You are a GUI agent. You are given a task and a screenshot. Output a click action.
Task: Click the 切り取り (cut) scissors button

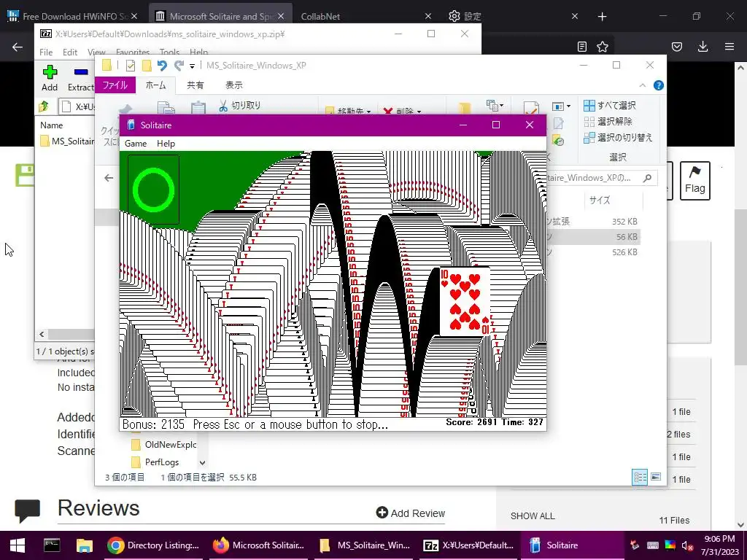(x=239, y=105)
